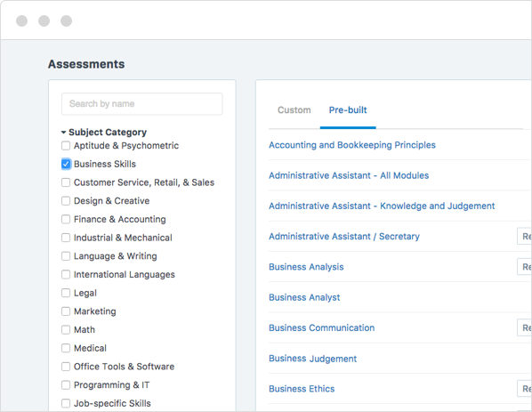Image resolution: width=532 pixels, height=412 pixels.
Task: Select the Pre-built tab
Action: [x=348, y=110]
